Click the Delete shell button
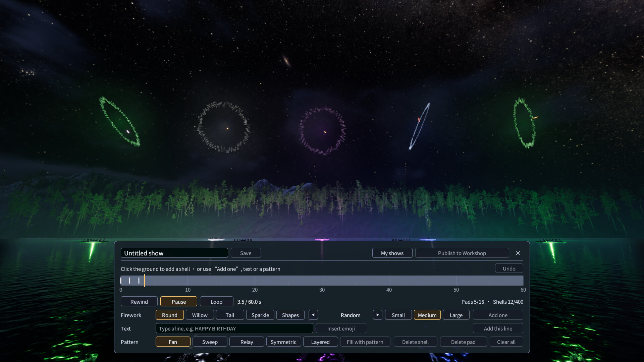 point(416,342)
